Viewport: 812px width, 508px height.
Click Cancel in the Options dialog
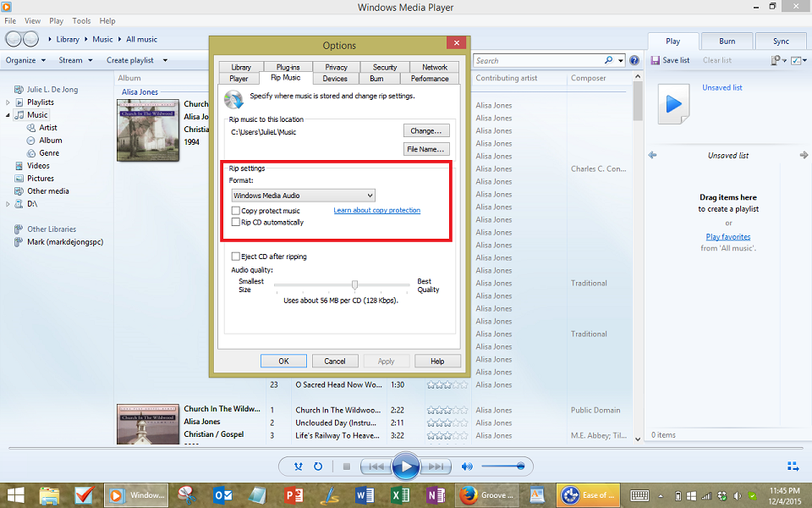[335, 361]
